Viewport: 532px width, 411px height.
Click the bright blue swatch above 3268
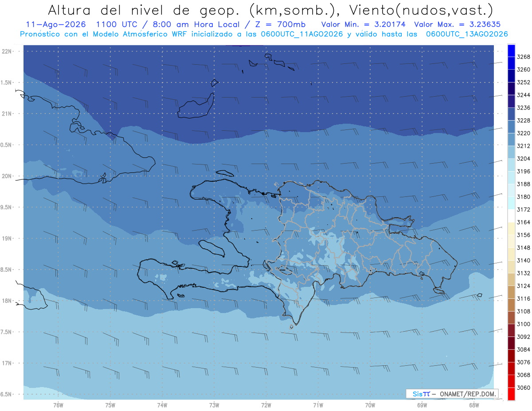tap(511, 51)
